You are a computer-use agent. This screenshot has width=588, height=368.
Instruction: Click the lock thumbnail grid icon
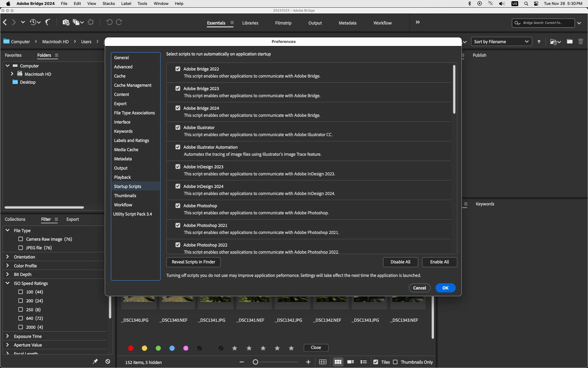coord(322,362)
